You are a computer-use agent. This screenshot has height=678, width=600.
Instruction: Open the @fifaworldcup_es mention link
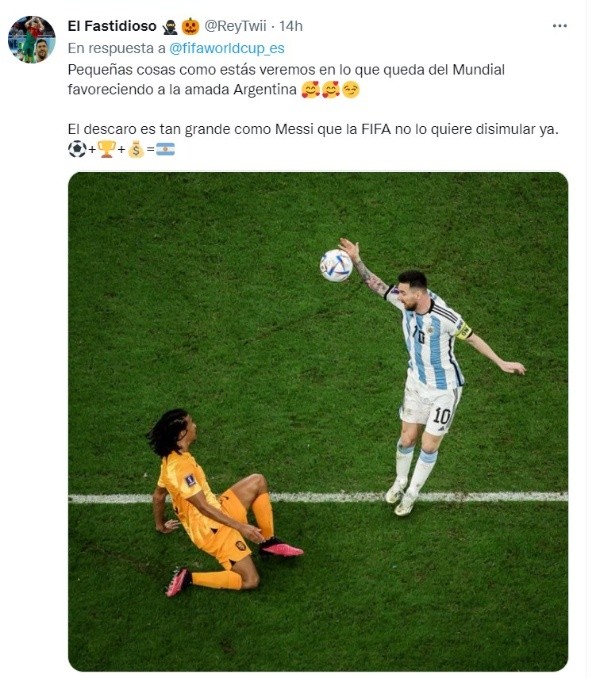[x=227, y=48]
